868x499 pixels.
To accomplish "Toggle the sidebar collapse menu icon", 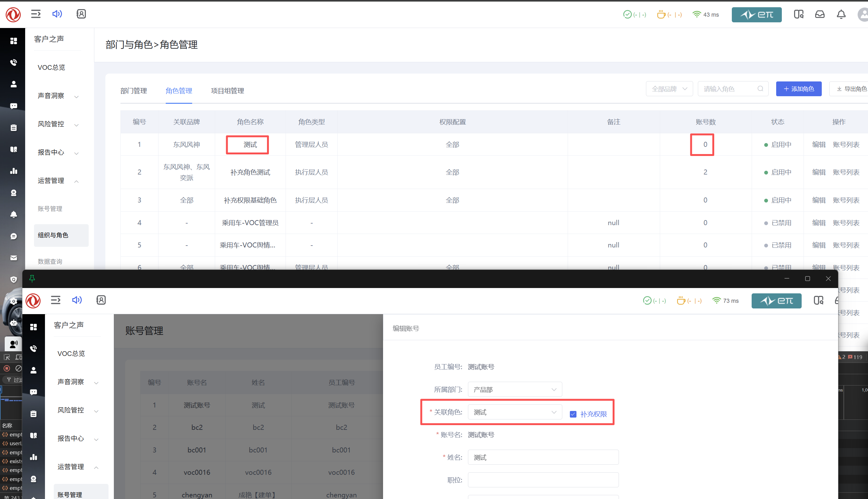I will point(36,14).
